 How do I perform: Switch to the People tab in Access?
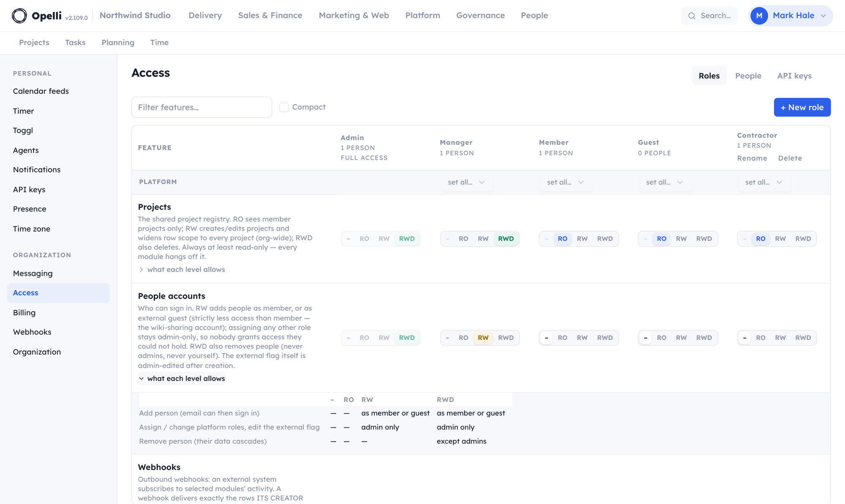coord(748,76)
